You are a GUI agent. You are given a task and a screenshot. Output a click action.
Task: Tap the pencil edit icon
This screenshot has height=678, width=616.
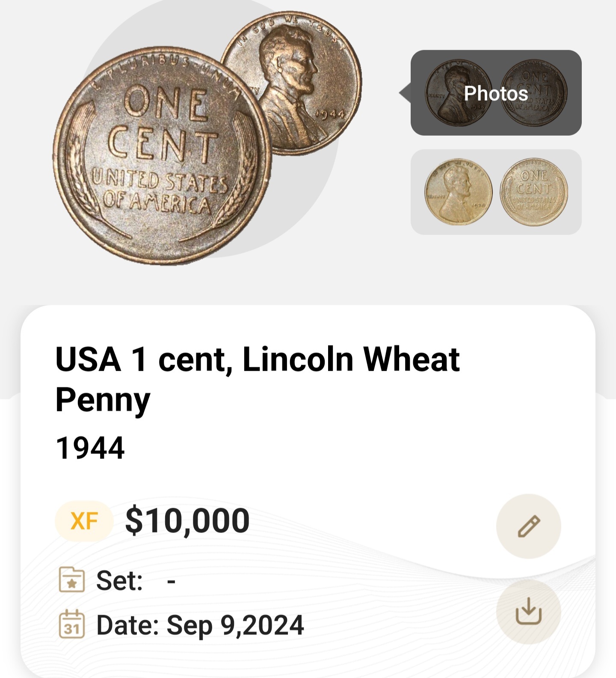coord(528,526)
